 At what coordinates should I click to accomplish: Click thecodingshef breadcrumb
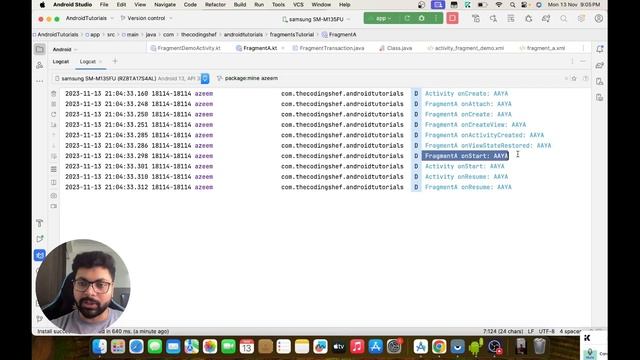coord(199,35)
